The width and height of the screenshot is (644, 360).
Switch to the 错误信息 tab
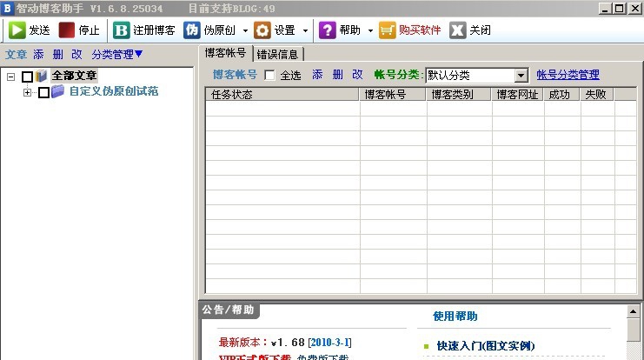[277, 54]
